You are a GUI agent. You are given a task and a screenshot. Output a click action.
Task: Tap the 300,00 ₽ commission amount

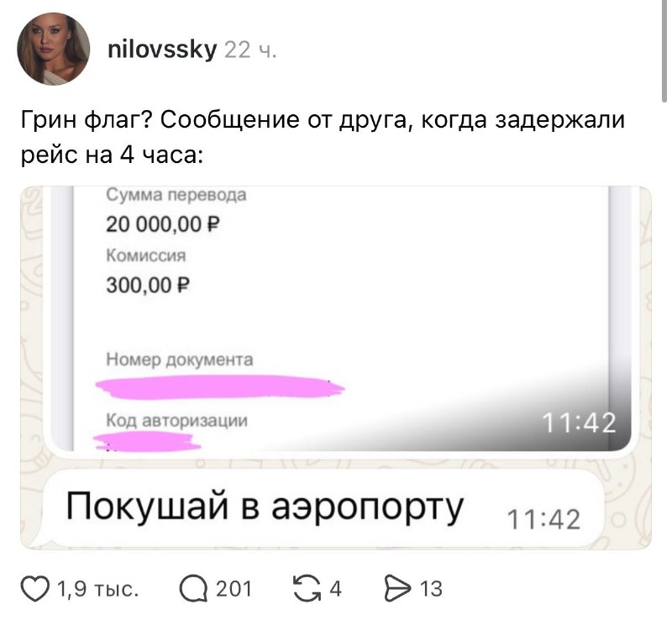(x=148, y=285)
